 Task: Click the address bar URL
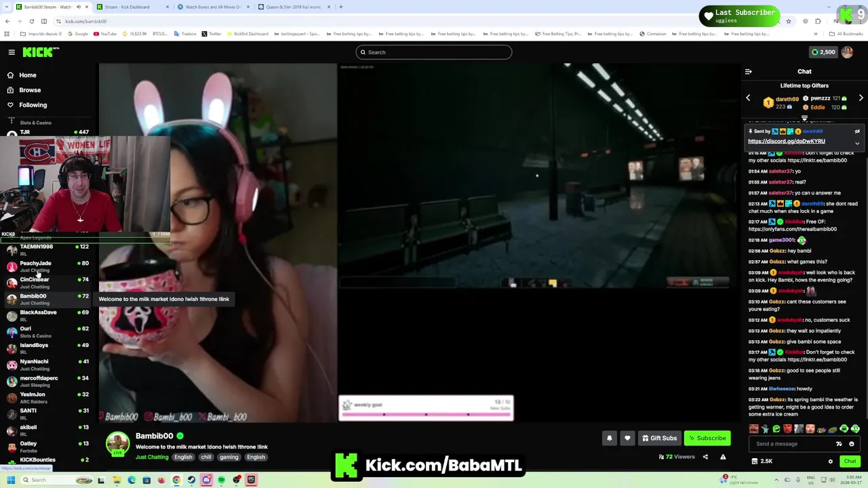[x=86, y=21]
